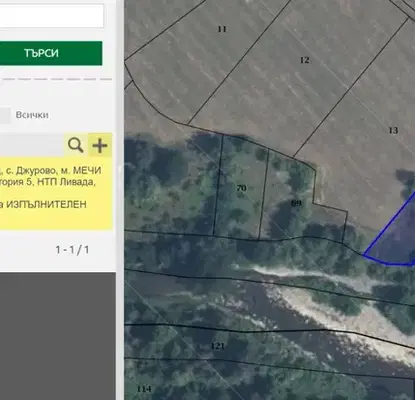Image resolution: width=415 pixels, height=400 pixels.
Task: Click the blue highlighted parcel outline
Action: (398, 238)
